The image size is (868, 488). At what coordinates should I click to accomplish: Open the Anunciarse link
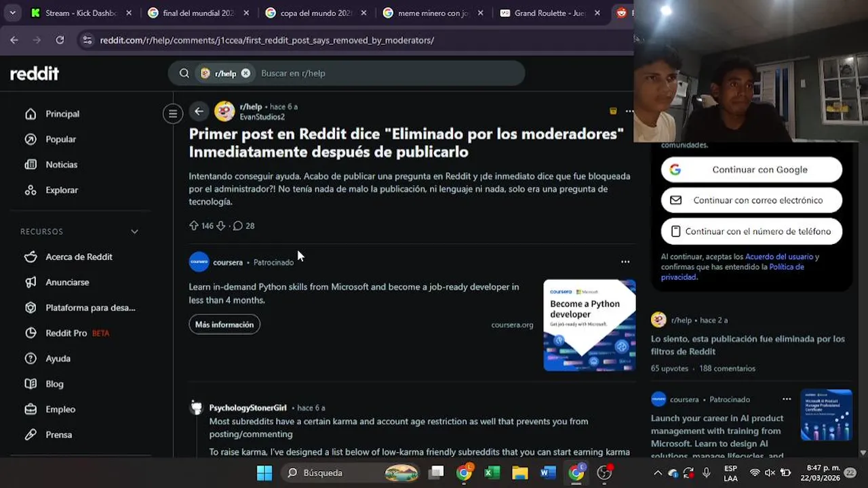pyautogui.click(x=67, y=282)
